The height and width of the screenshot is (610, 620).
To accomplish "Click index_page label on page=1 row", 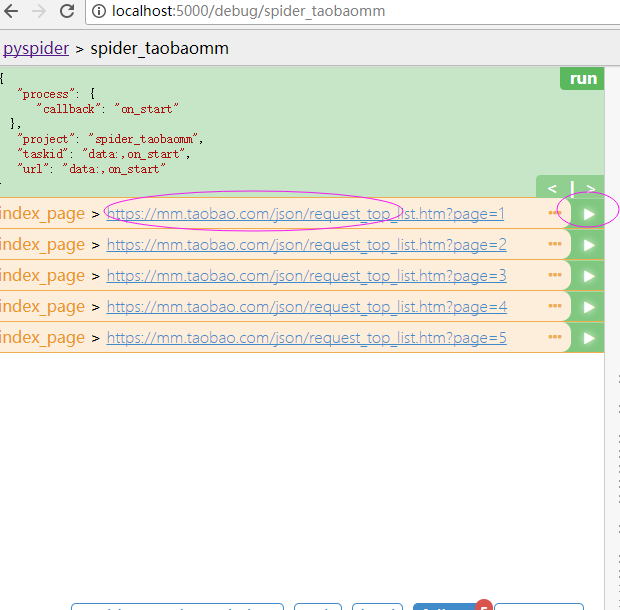I will 42,214.
